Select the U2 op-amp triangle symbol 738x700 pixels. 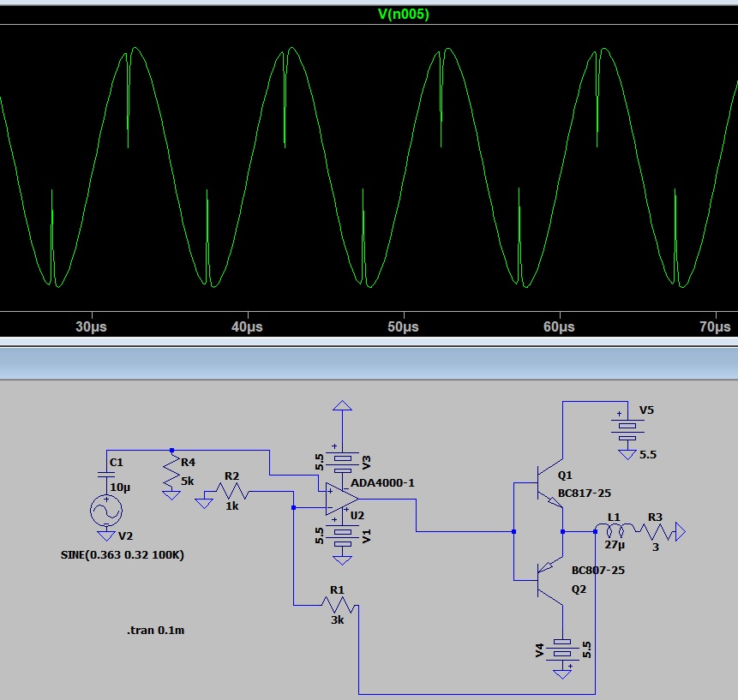(x=342, y=499)
